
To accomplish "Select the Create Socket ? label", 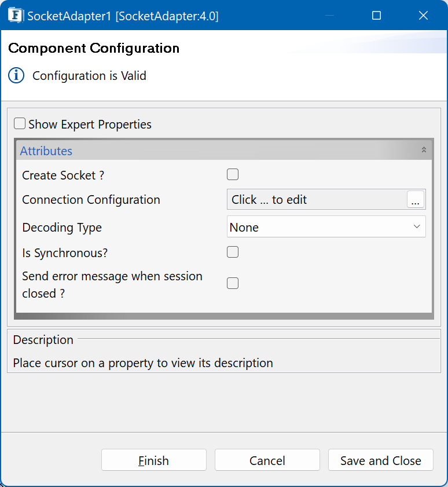I will 63,175.
